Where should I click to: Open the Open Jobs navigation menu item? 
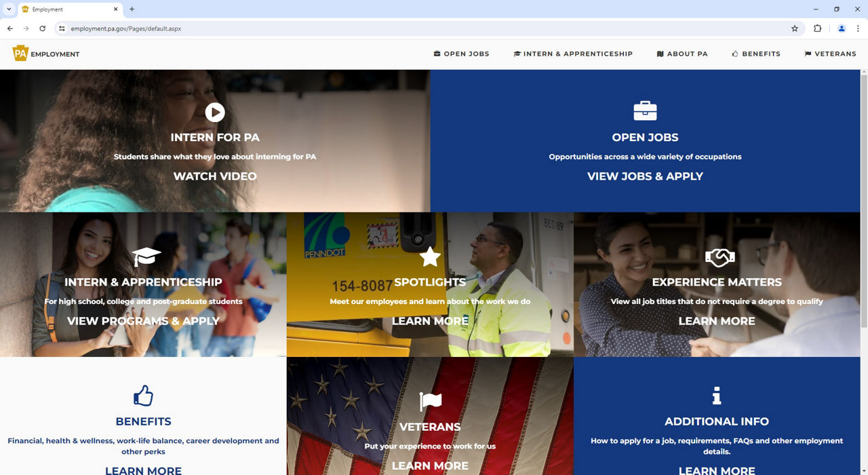461,54
